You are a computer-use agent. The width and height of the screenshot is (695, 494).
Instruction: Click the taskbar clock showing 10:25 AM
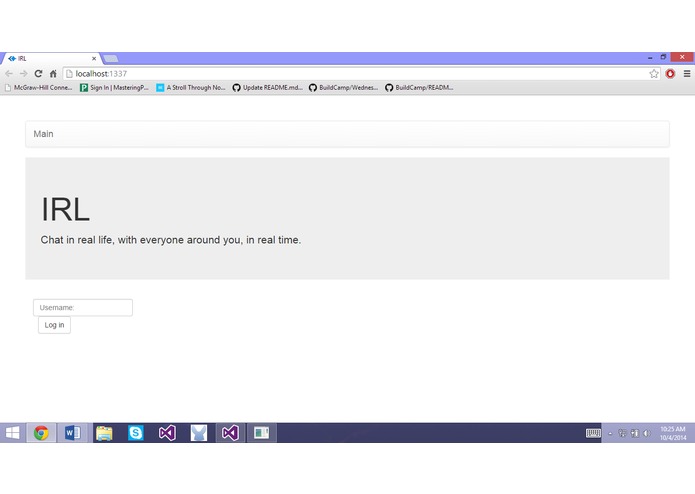(672, 433)
